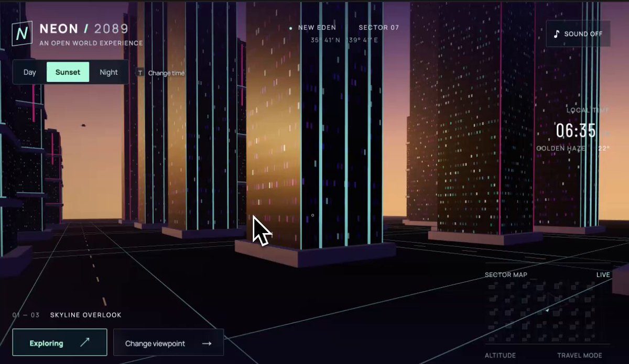Screen dimensions: 629x364
Task: Click the Change viewpoint button
Action: pyautogui.click(x=168, y=343)
